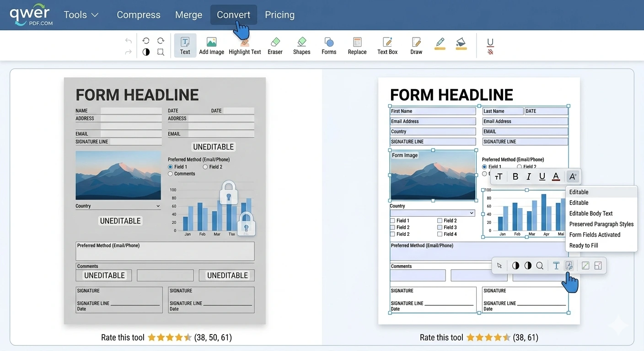
Task: Click the qwerPDF.com logo
Action: pos(31,15)
